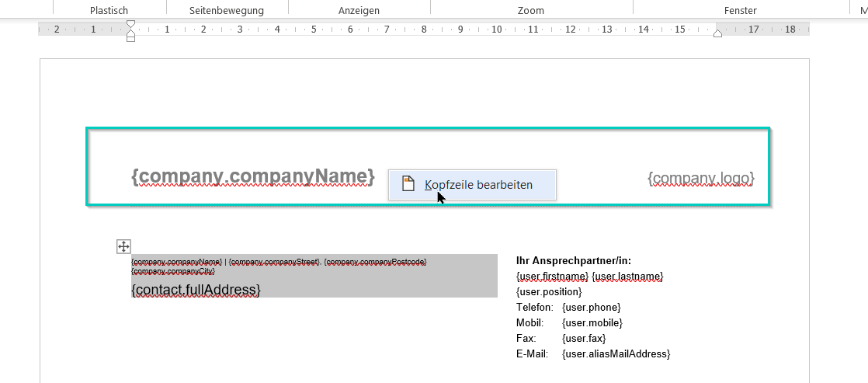The height and width of the screenshot is (383, 868).
Task: Click the first-line indent marker on the ruler
Action: point(130,24)
